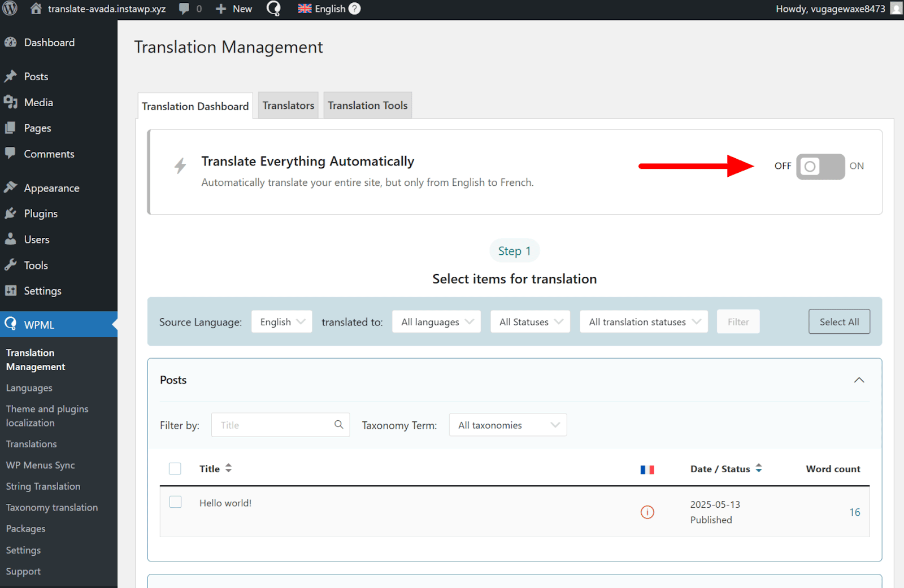Click the translation status icon for Hello world!

coord(647,512)
